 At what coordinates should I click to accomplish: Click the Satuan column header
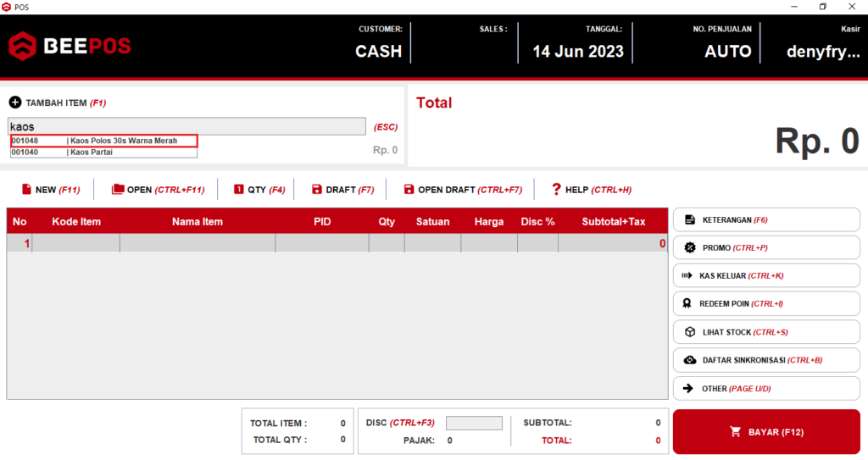click(x=432, y=221)
